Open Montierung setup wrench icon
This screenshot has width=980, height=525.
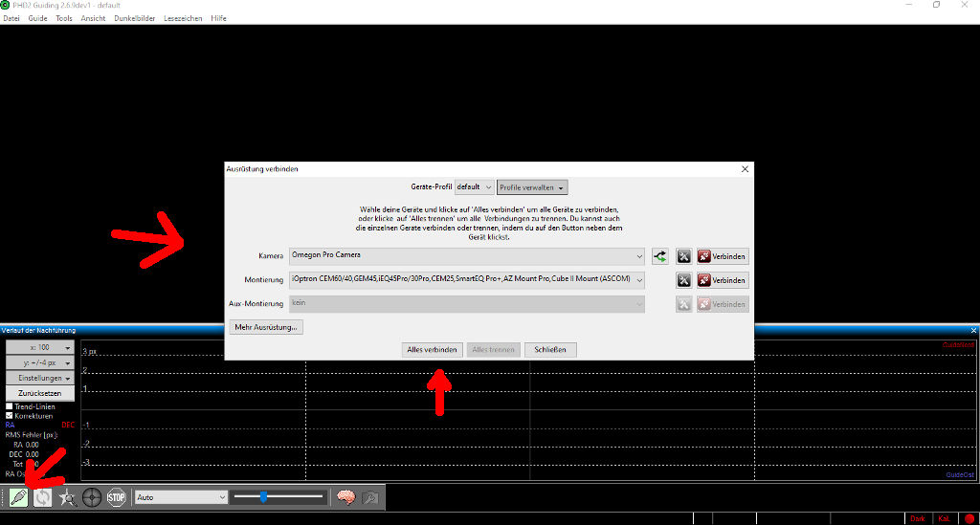coord(684,280)
